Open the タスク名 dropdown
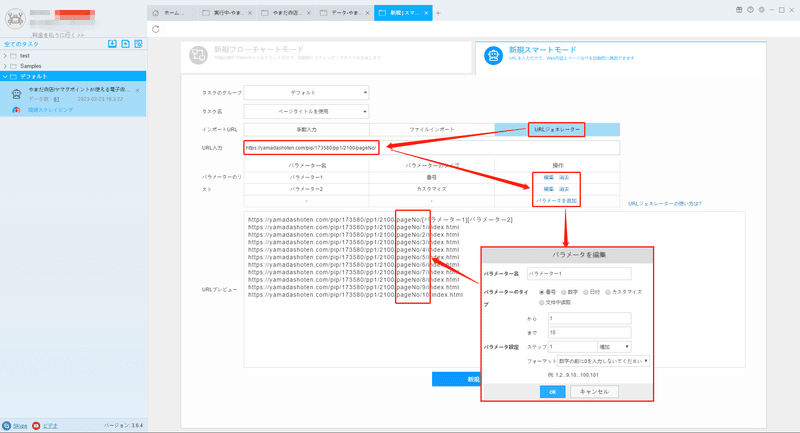The height and width of the screenshot is (433, 800). coord(306,111)
